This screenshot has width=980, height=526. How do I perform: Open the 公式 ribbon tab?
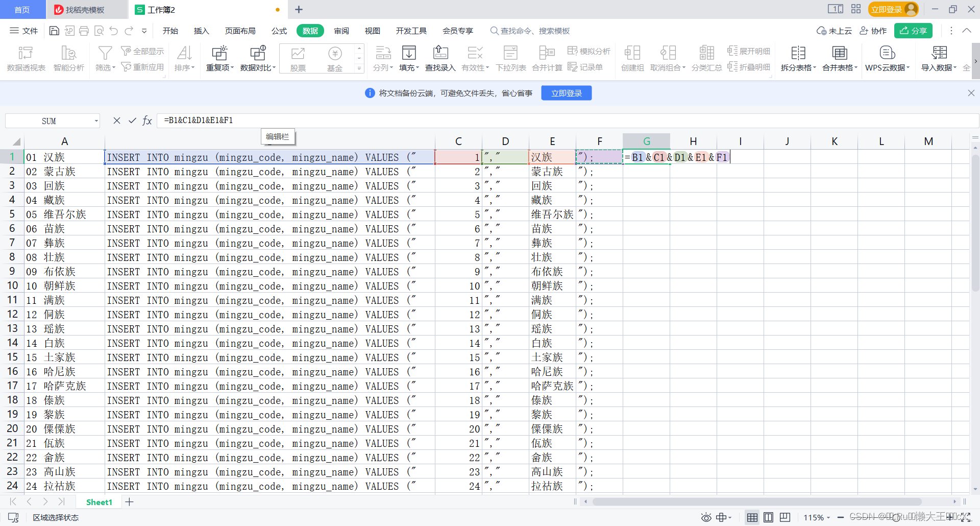pyautogui.click(x=279, y=31)
